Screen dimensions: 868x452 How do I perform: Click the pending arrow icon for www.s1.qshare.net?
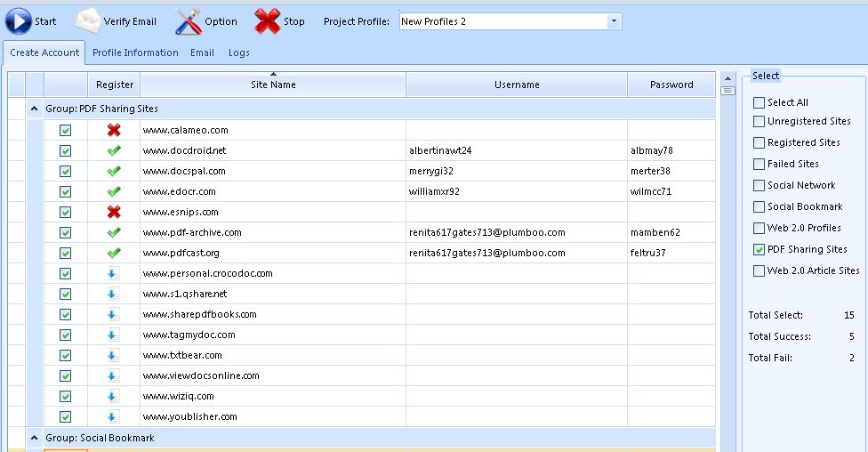[113, 295]
